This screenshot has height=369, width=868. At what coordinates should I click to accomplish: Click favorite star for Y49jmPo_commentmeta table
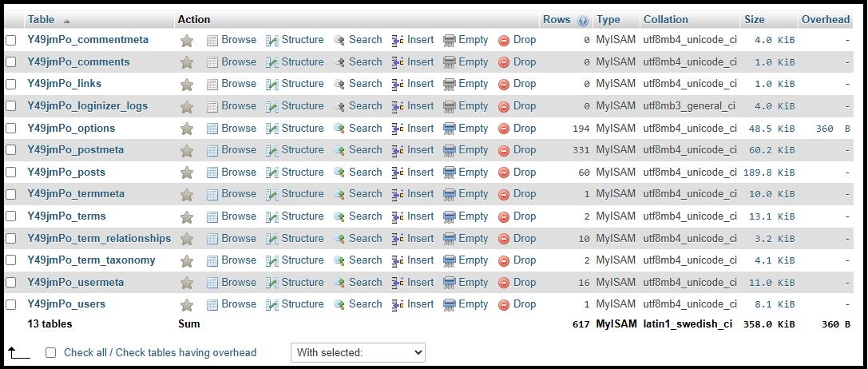tap(187, 41)
